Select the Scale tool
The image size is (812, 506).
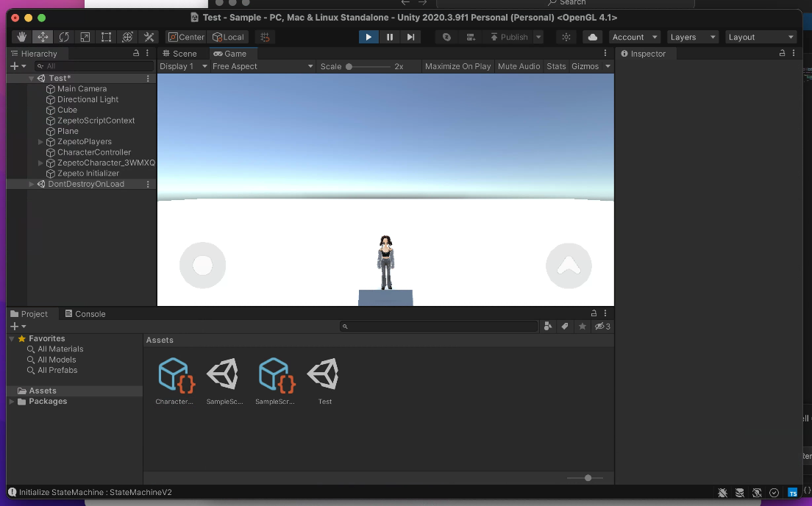coord(85,36)
